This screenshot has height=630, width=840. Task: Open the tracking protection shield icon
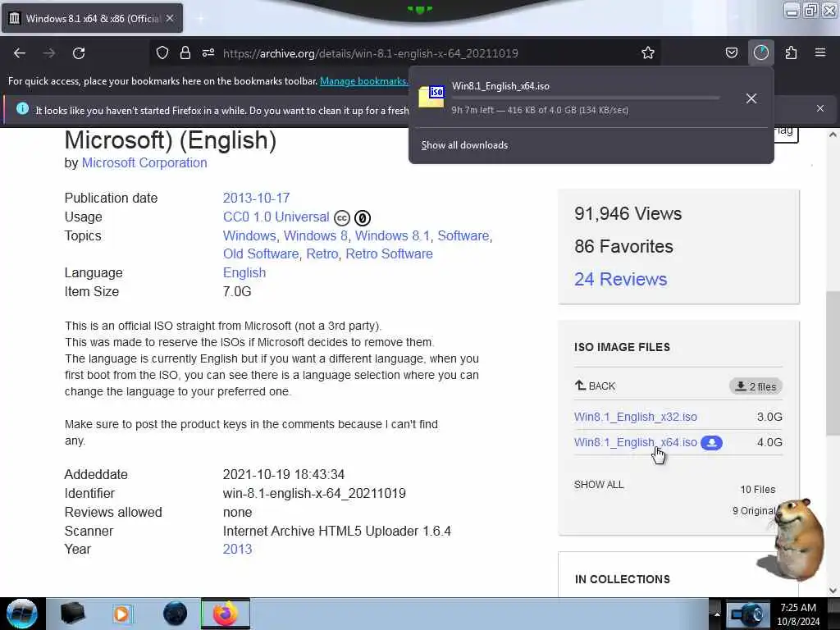pyautogui.click(x=162, y=53)
